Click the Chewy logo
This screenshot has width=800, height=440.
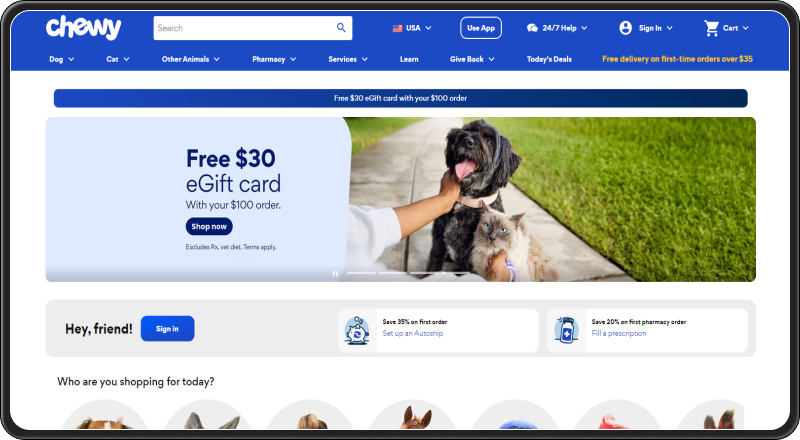coord(84,27)
